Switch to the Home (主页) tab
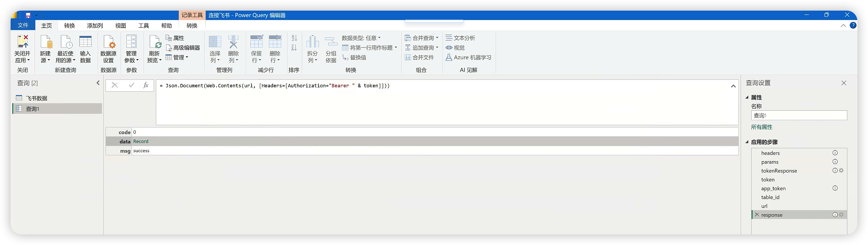Viewport: 868px width, 245px height. [x=46, y=26]
